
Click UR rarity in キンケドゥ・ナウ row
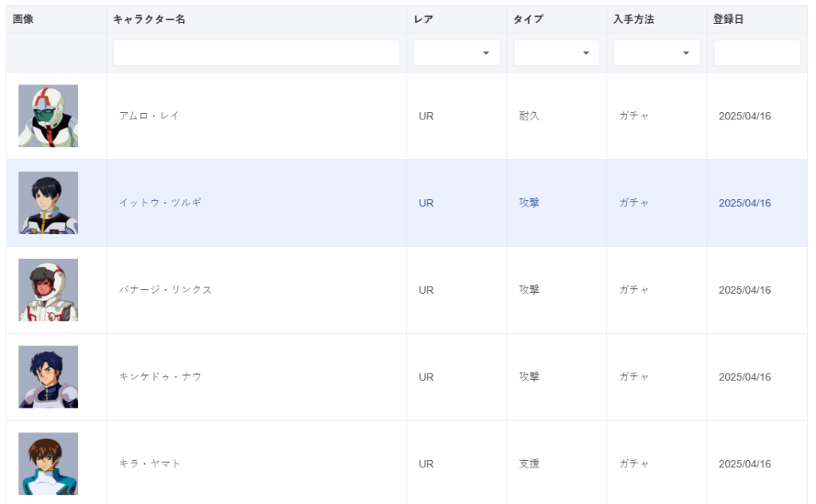[426, 377]
